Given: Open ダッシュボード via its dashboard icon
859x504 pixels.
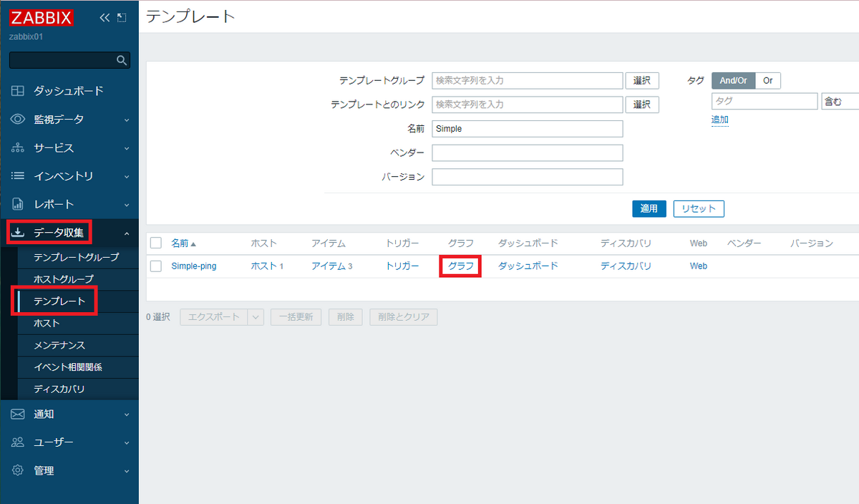Looking at the screenshot, I should pos(19,91).
